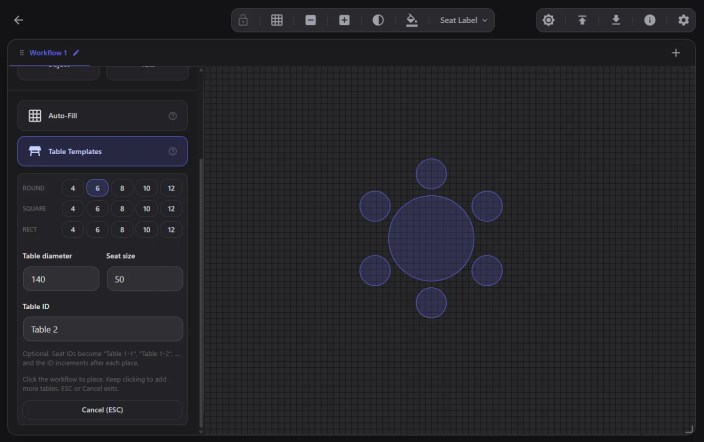The image size is (704, 442).
Task: Choose Square table with 10 seats
Action: point(146,209)
